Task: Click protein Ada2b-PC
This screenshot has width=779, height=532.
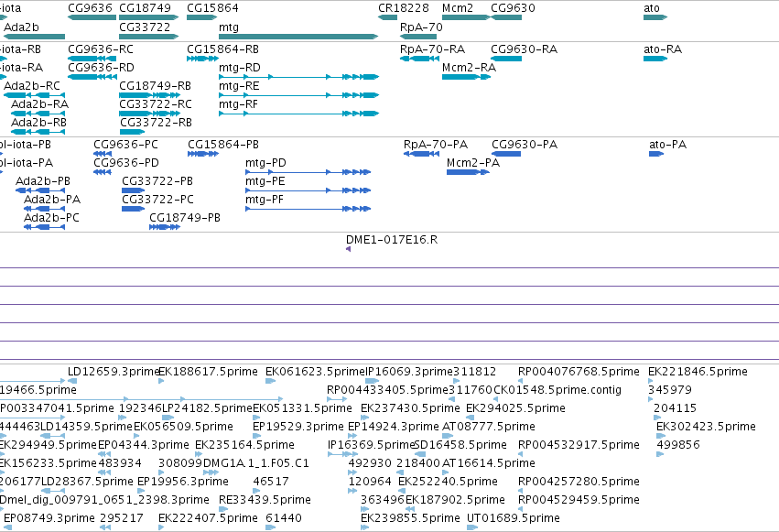Action: click(44, 227)
